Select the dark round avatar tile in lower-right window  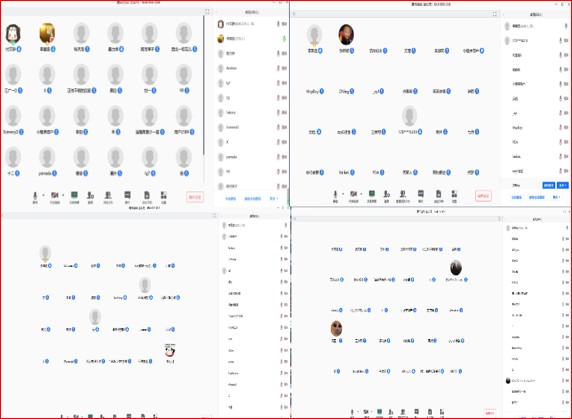[x=456, y=271]
